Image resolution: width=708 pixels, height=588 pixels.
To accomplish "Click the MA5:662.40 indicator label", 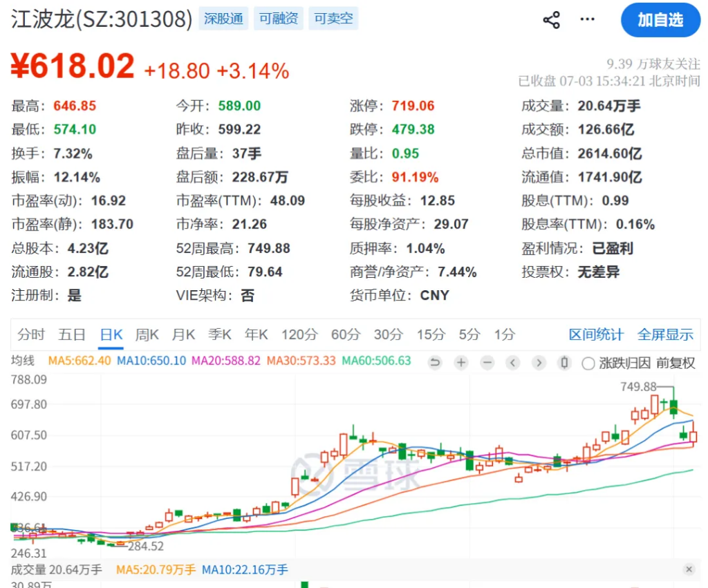I will point(80,361).
